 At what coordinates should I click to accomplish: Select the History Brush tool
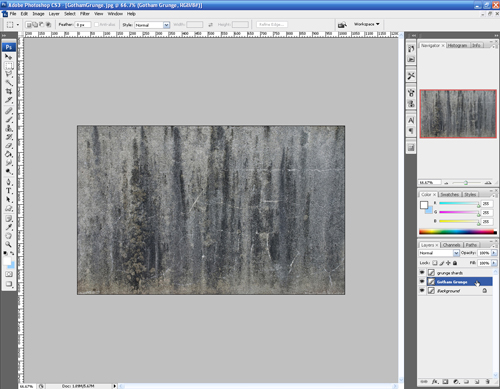point(9,137)
